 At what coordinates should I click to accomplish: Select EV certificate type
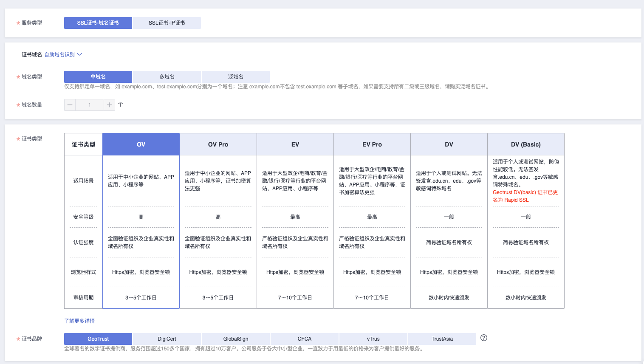pos(295,144)
